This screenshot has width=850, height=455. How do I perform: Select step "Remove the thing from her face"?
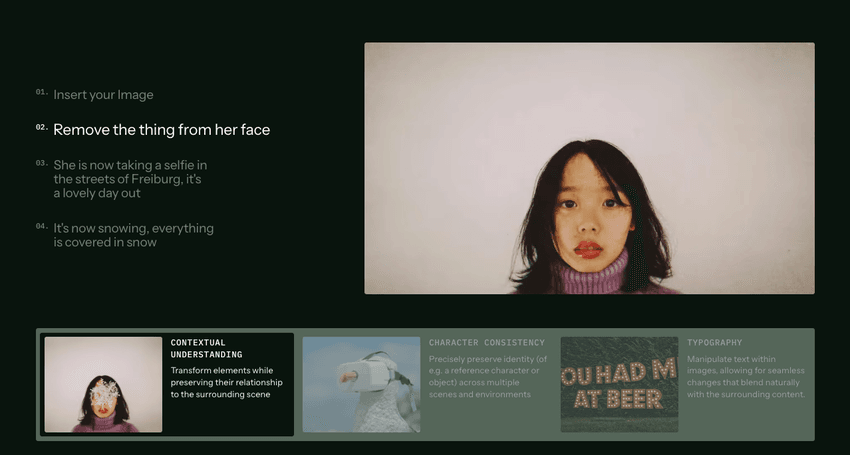[x=162, y=130]
